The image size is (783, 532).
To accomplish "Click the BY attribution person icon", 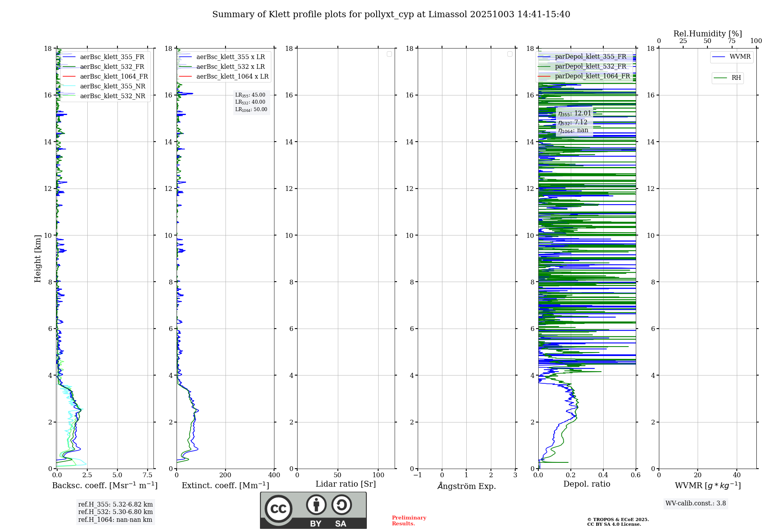I will (x=316, y=505).
